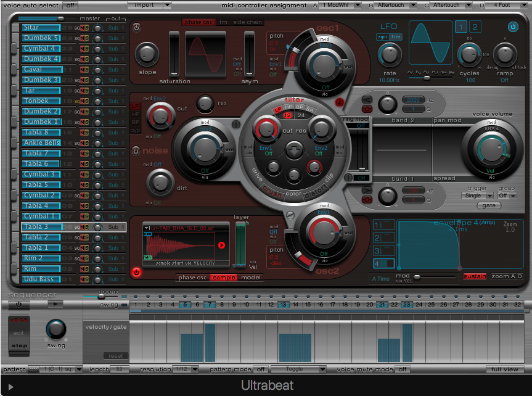Viewport: 532px width, 396px height.
Task: Open MIDI controller A ModWhl dropdown
Action: point(340,5)
